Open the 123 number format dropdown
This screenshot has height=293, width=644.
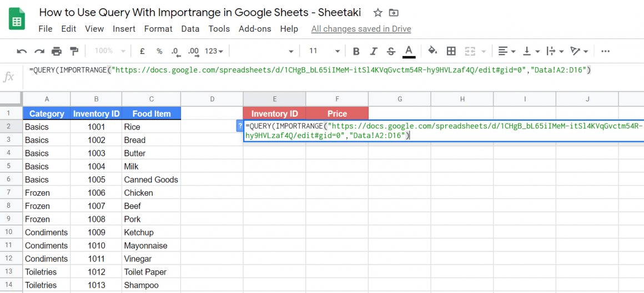pos(214,51)
